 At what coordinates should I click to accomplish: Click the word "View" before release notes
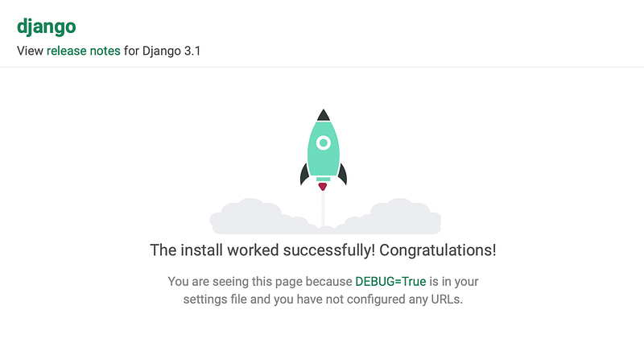[x=30, y=51]
